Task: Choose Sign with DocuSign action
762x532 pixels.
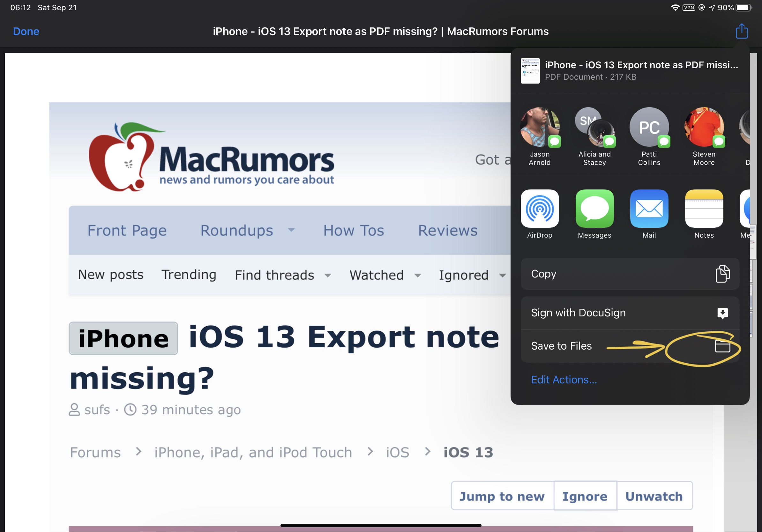Action: (x=630, y=313)
